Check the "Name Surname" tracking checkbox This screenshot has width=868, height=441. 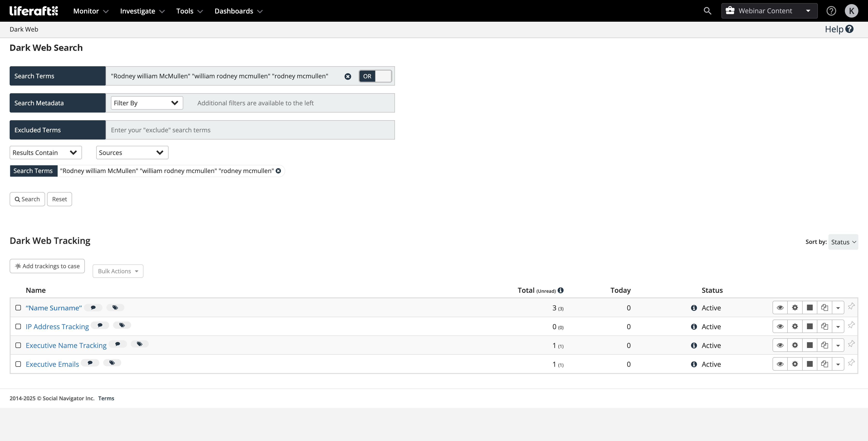[x=18, y=307]
